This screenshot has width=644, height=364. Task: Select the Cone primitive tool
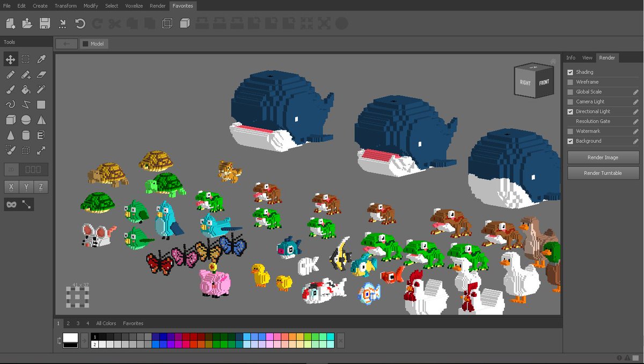pyautogui.click(x=10, y=135)
